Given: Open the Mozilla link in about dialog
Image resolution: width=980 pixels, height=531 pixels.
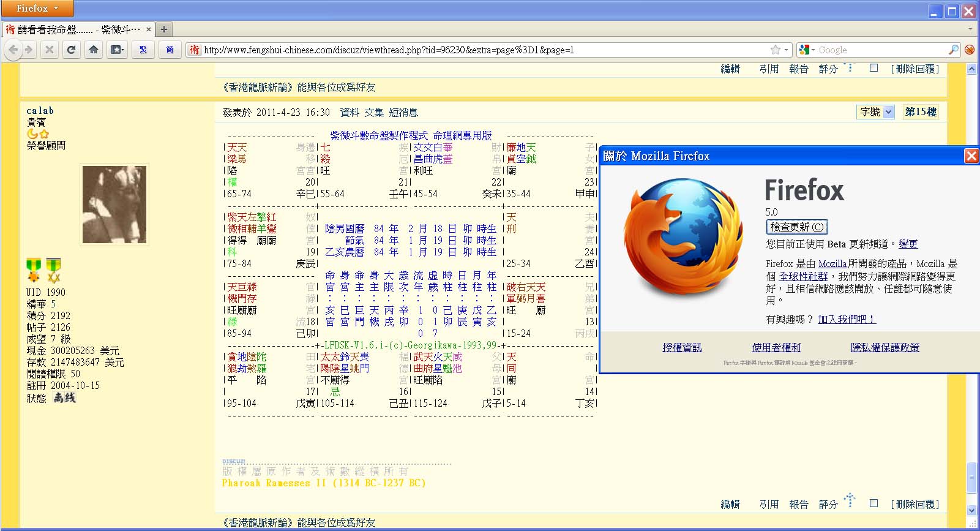Looking at the screenshot, I should click(832, 263).
